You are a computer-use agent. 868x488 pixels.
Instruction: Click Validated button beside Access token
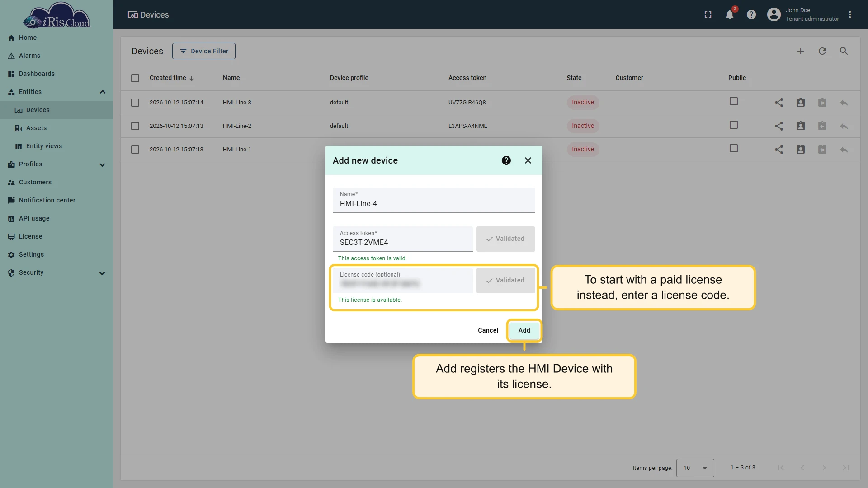tap(506, 239)
